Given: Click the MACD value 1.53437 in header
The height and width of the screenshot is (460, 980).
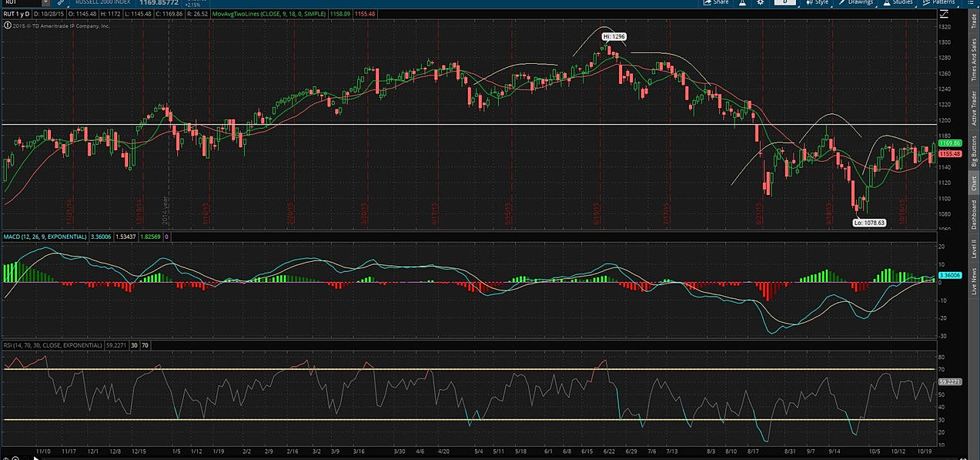Looking at the screenshot, I should [125, 237].
